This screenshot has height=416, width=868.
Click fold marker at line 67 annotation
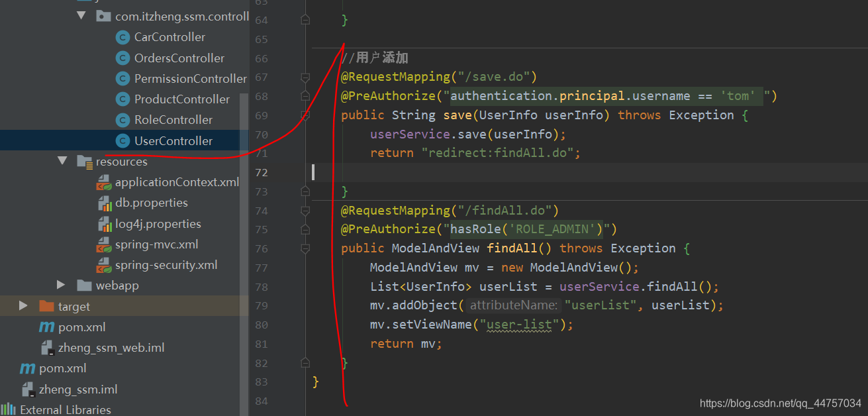(305, 78)
